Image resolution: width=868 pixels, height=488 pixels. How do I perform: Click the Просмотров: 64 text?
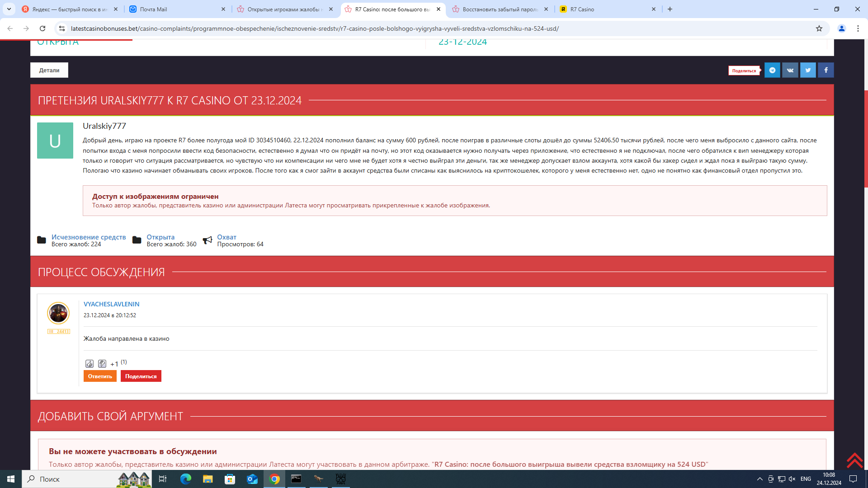240,244
